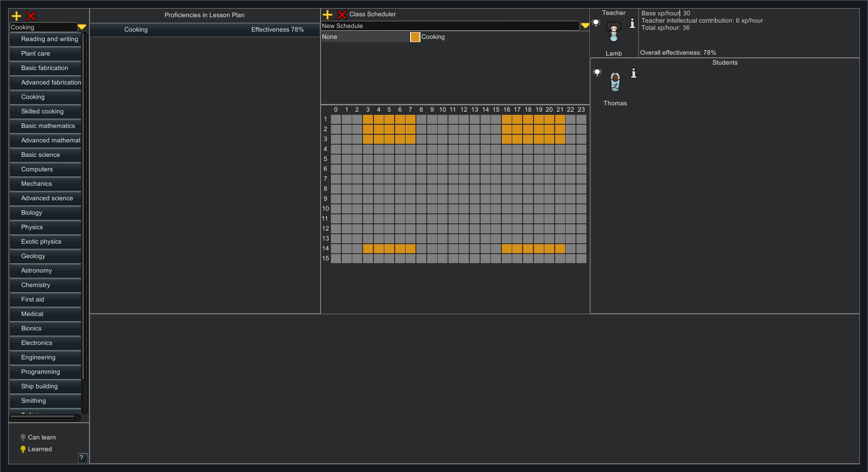Click the lightbulb icon beside student Thomas

597,72
